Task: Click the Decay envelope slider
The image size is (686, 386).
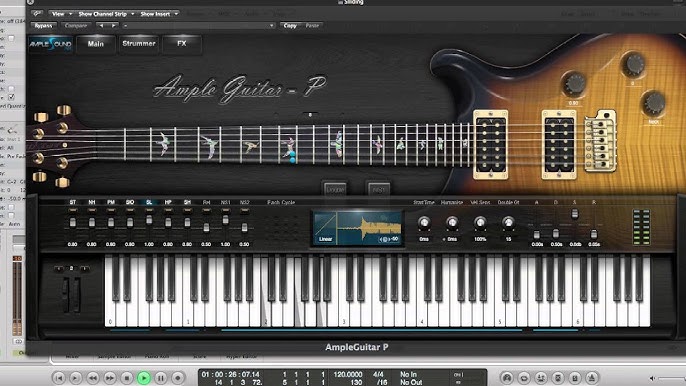Action: (x=556, y=233)
